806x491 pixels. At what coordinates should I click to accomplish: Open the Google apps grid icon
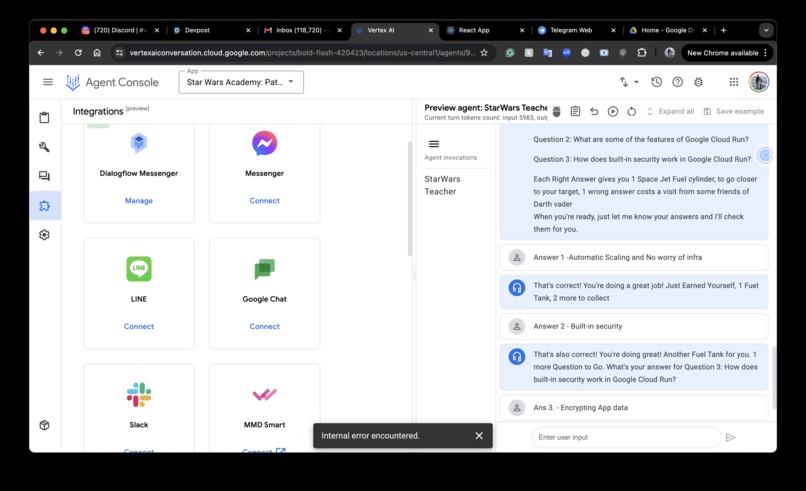click(x=734, y=82)
